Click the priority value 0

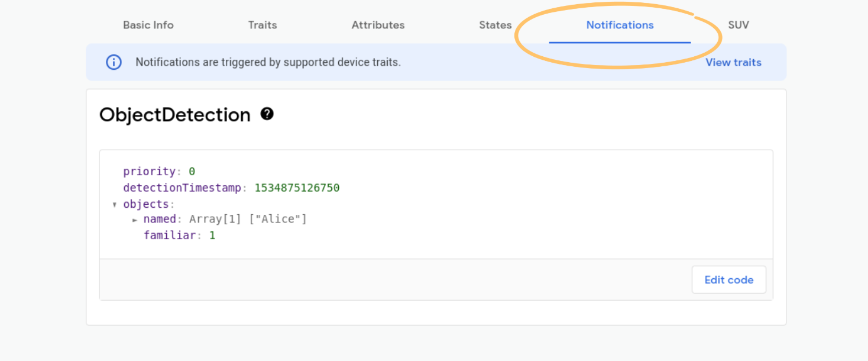click(192, 172)
